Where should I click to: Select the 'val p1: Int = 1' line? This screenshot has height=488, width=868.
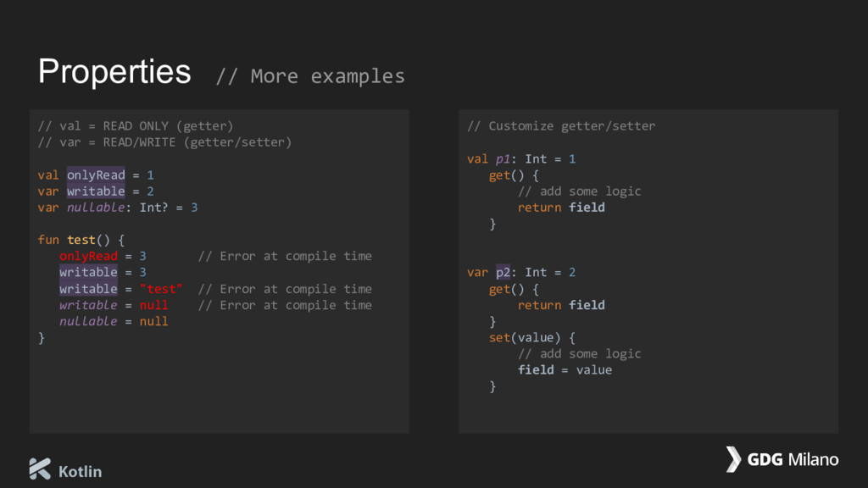(x=521, y=159)
